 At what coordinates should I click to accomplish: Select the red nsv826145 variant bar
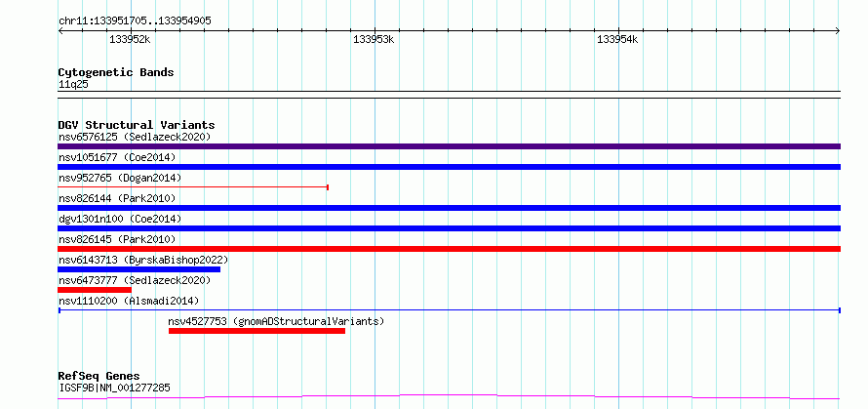pos(449,249)
